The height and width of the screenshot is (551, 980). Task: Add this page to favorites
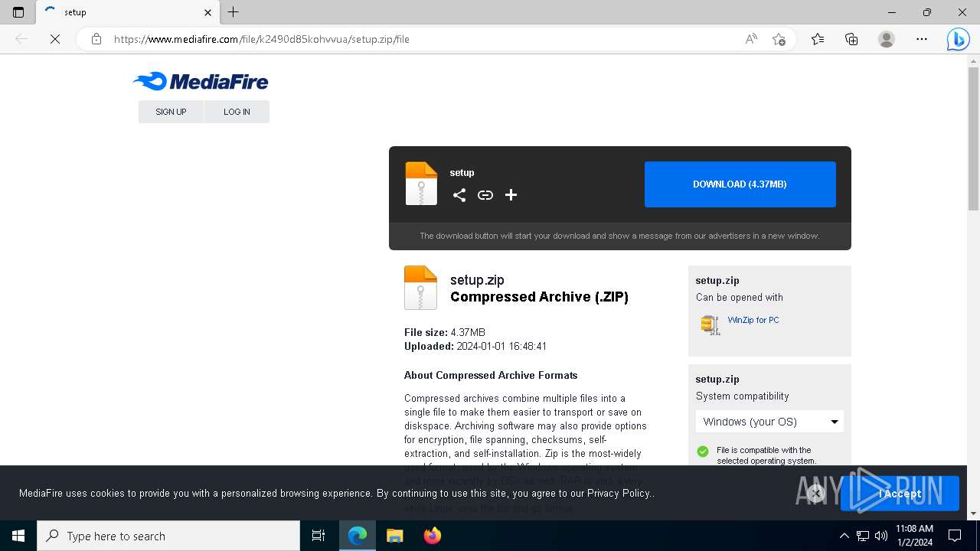[x=779, y=39]
